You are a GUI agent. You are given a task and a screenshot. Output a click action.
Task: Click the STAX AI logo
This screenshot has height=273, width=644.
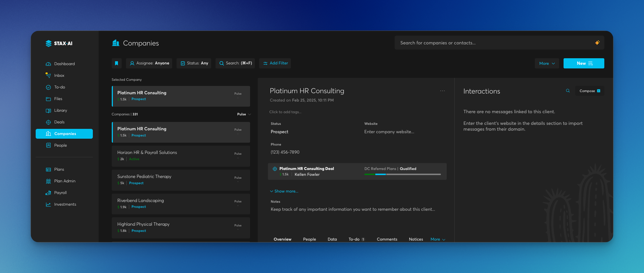click(x=59, y=43)
